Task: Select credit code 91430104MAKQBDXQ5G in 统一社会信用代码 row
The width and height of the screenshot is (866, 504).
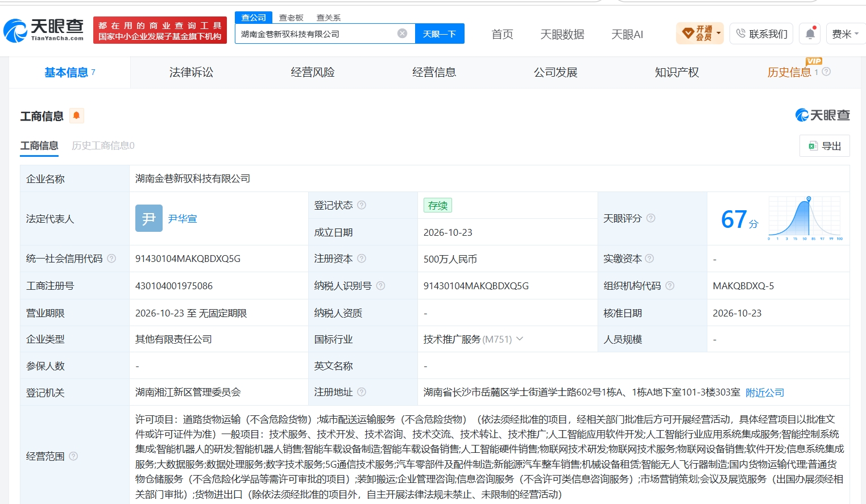Action: pos(188,259)
